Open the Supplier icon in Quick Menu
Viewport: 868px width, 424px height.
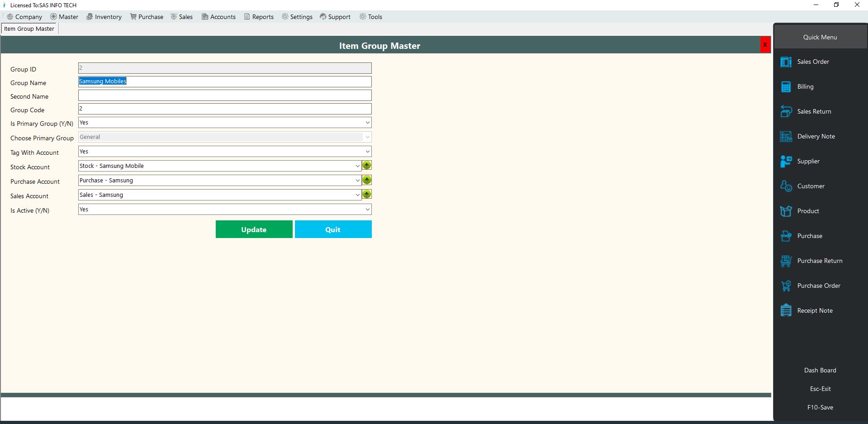pyautogui.click(x=786, y=162)
